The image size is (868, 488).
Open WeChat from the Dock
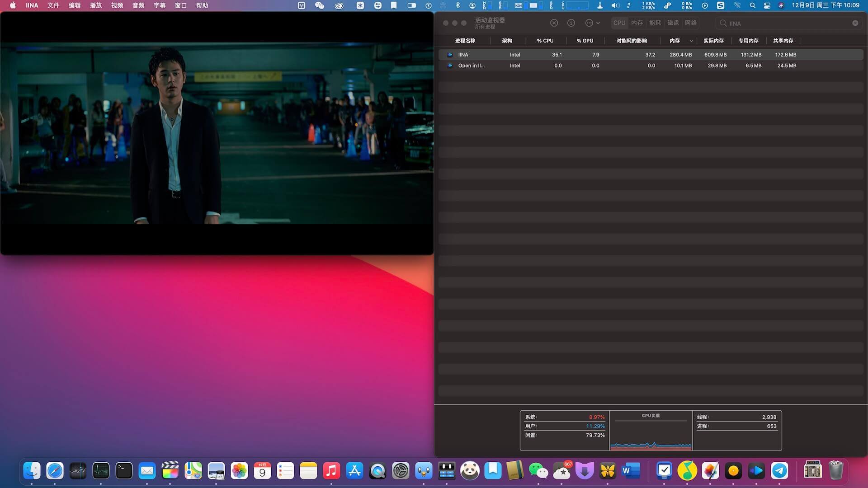click(x=538, y=471)
